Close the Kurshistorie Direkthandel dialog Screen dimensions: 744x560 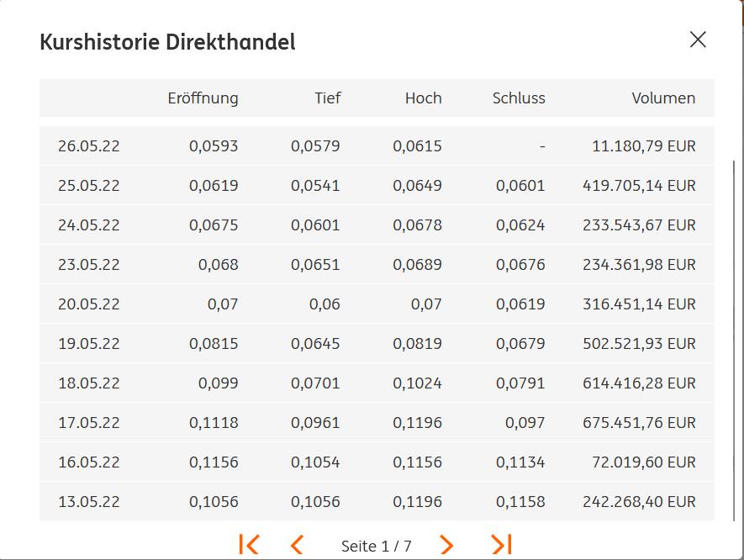(698, 39)
